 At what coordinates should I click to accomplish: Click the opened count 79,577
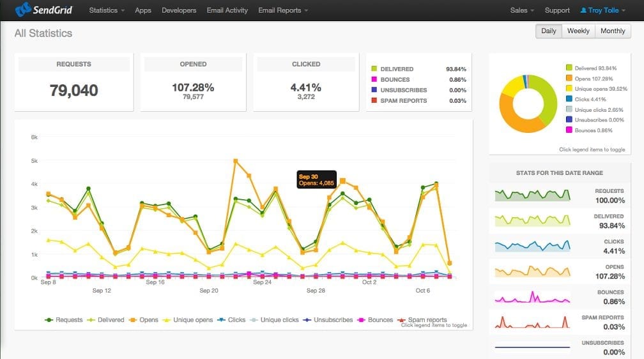pos(193,97)
